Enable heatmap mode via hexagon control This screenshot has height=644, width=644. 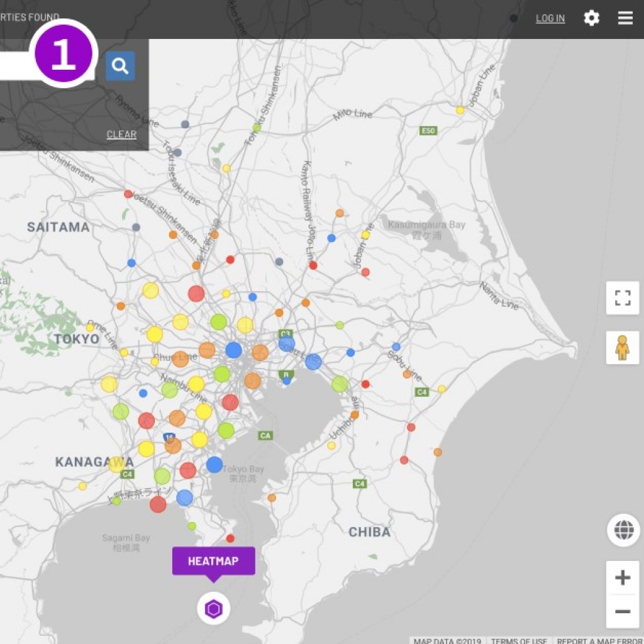click(x=214, y=608)
